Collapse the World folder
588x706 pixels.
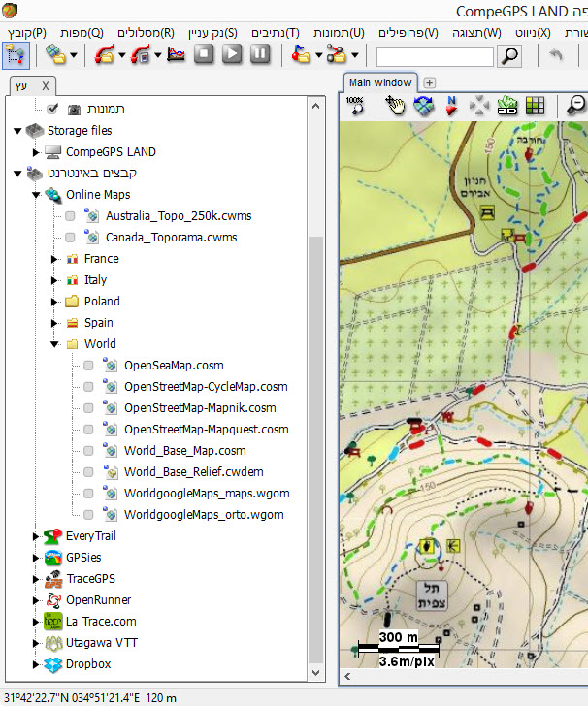[54, 344]
